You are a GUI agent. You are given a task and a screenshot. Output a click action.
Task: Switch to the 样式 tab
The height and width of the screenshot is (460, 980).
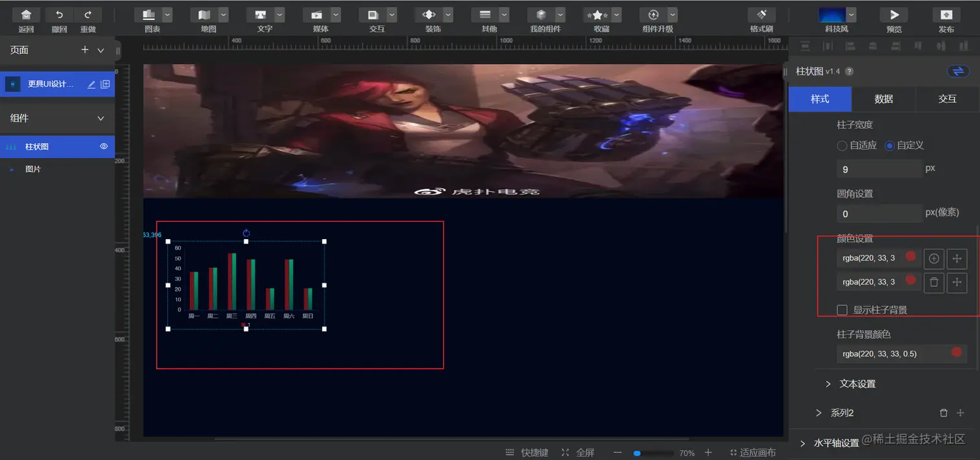[x=820, y=98]
